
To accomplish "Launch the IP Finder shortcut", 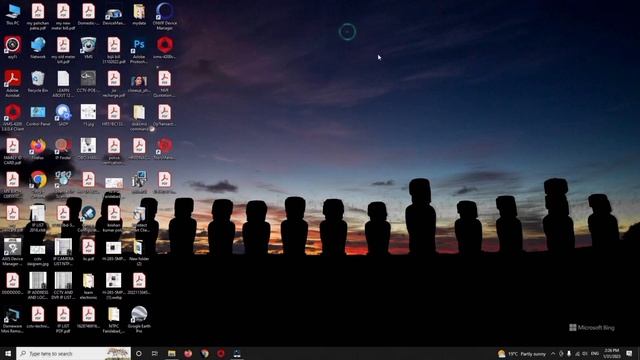I will (x=63, y=149).
